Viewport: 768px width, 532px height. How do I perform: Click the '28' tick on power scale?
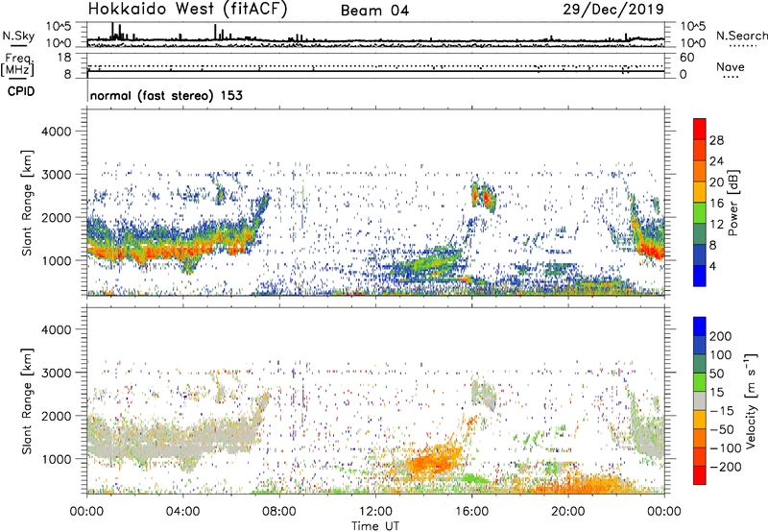pos(716,140)
